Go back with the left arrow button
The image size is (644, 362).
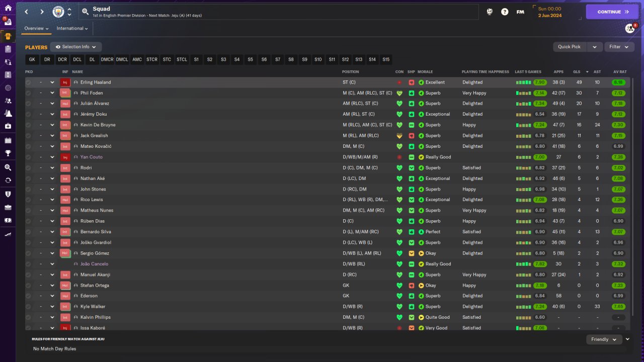[27, 12]
